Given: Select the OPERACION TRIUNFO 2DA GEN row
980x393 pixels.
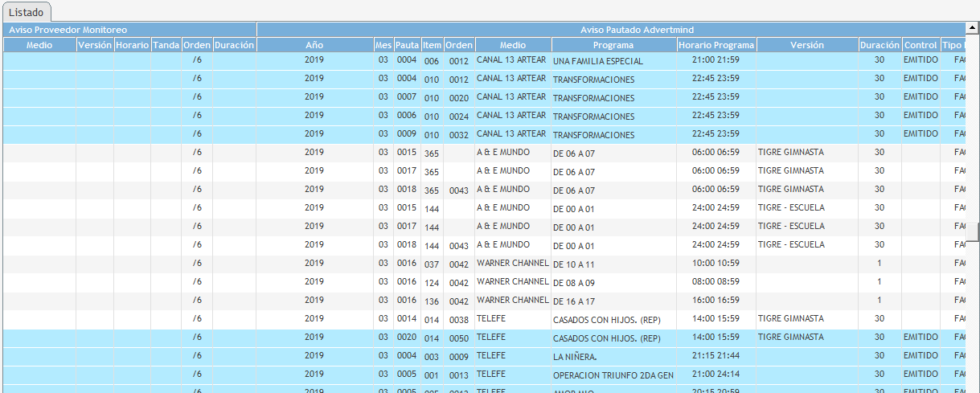Looking at the screenshot, I should 613,375.
